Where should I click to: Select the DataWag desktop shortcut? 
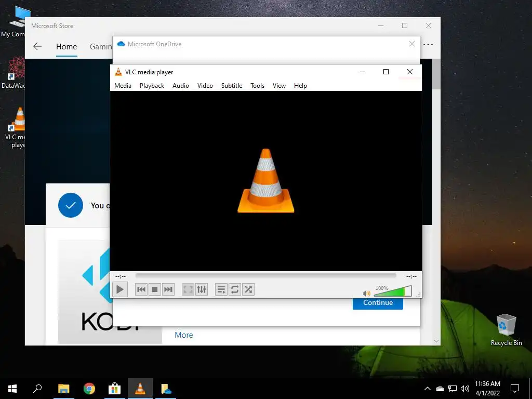14,73
